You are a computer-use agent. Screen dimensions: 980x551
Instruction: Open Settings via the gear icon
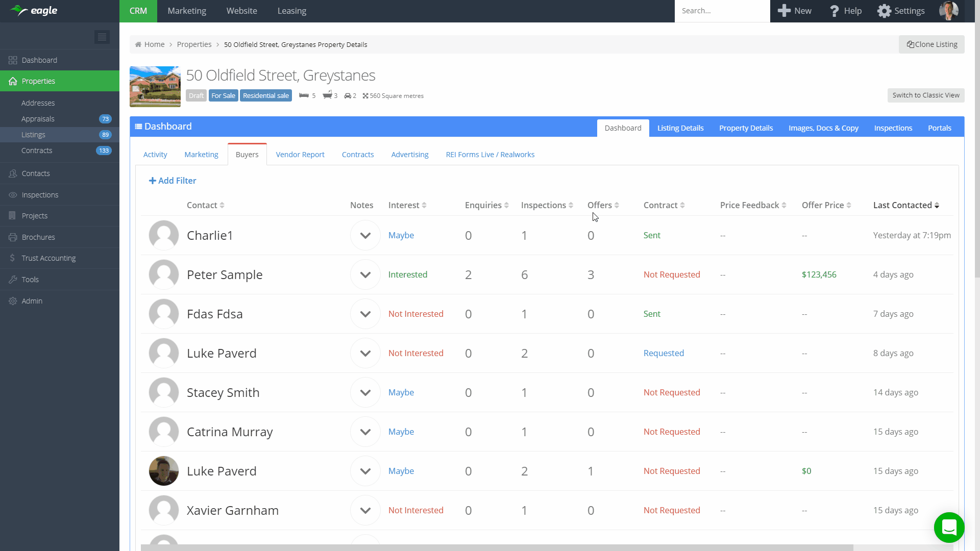[884, 11]
